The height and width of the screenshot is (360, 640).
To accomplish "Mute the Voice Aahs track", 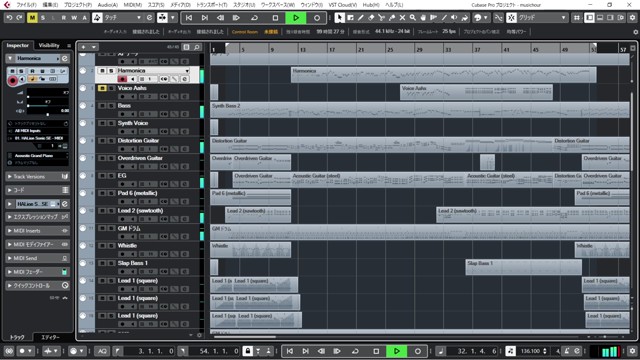I will point(102,88).
